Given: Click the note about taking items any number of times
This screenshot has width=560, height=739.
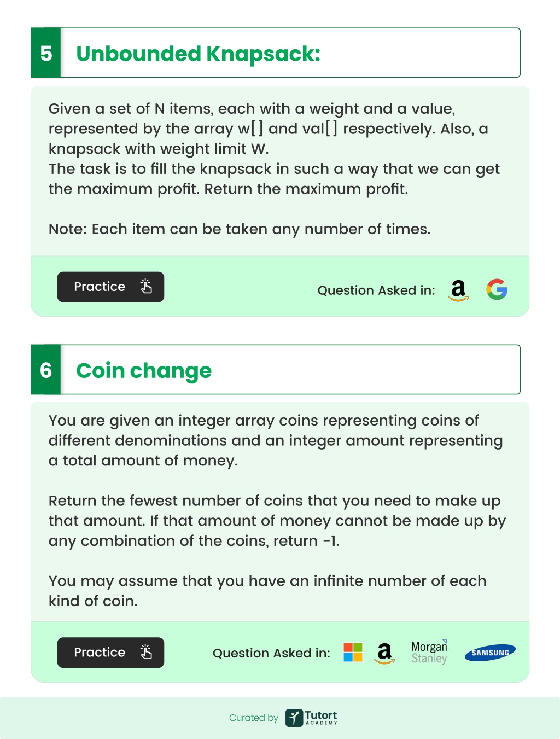Looking at the screenshot, I should pyautogui.click(x=240, y=229).
